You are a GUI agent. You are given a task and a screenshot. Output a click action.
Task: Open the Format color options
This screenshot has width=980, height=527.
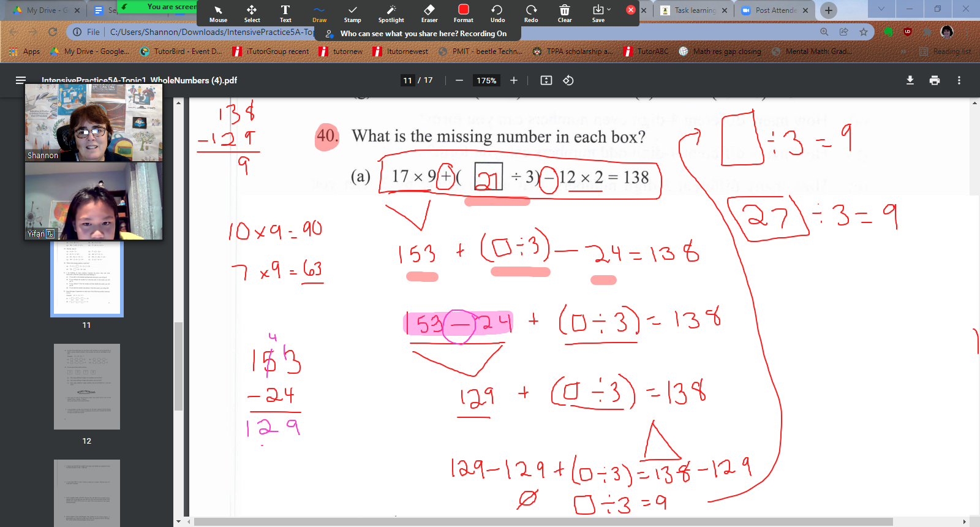tap(464, 13)
